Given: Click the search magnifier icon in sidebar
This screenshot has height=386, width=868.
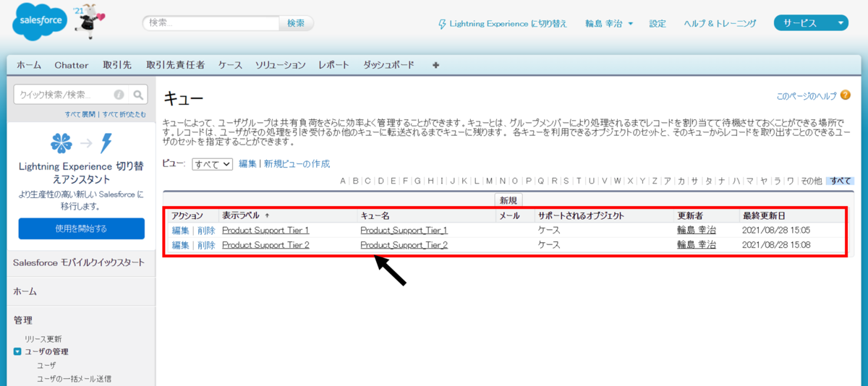Looking at the screenshot, I should click(139, 95).
